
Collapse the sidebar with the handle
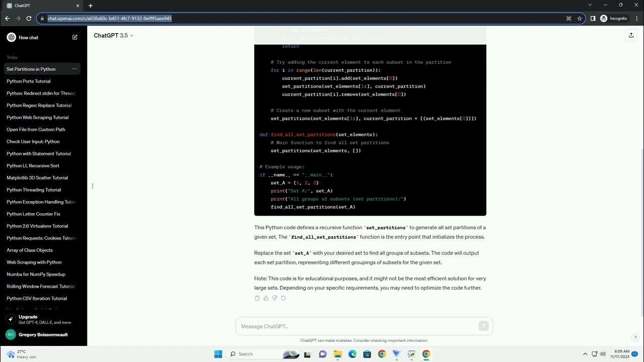pos(93,186)
